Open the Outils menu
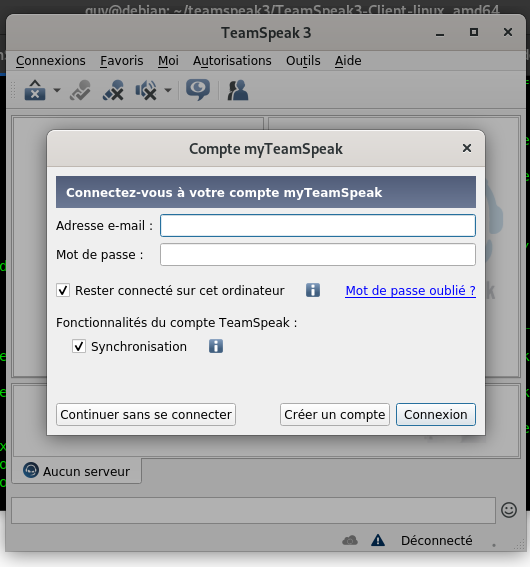The image size is (530, 567). (x=303, y=61)
